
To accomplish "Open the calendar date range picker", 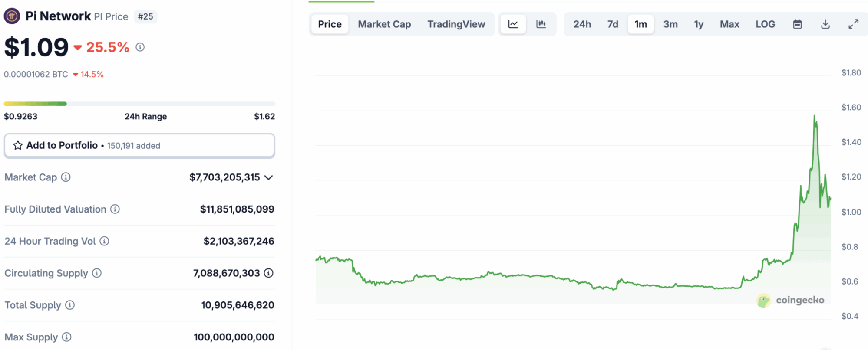I will pyautogui.click(x=797, y=24).
